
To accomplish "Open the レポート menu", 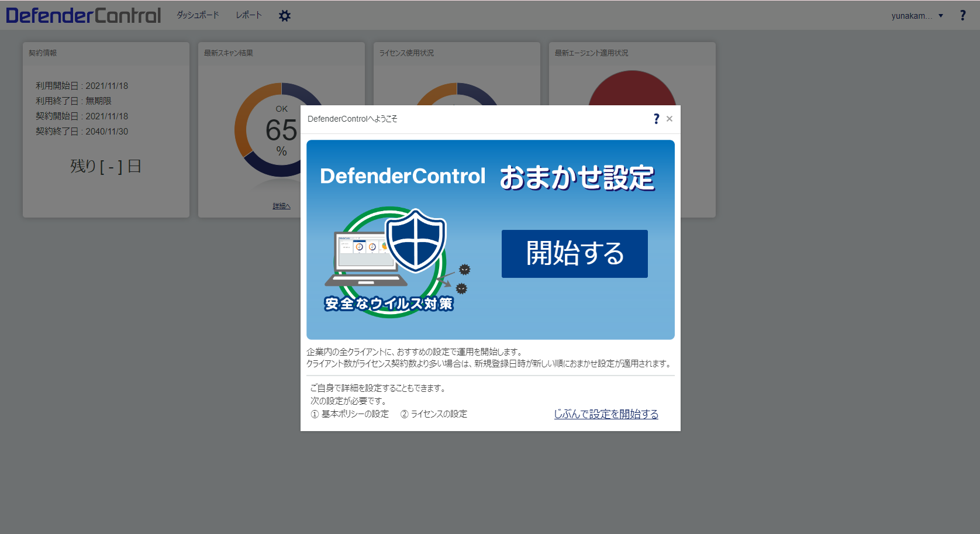I will (249, 15).
